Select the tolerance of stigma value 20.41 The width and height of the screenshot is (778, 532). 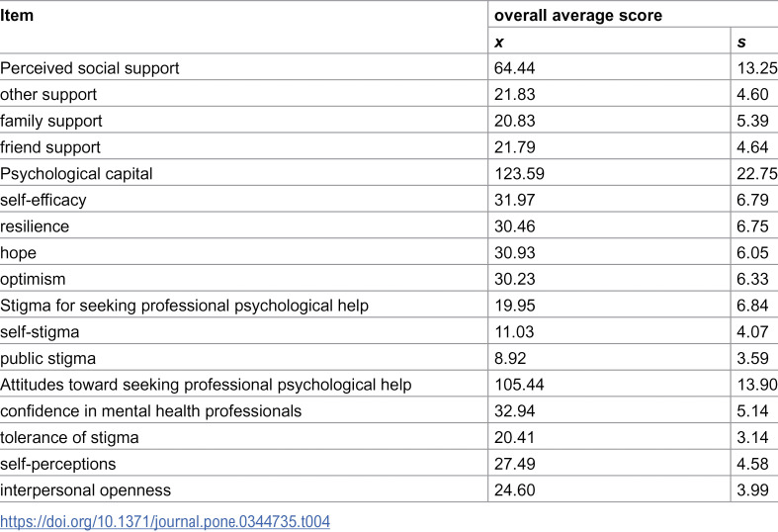pyautogui.click(x=514, y=437)
